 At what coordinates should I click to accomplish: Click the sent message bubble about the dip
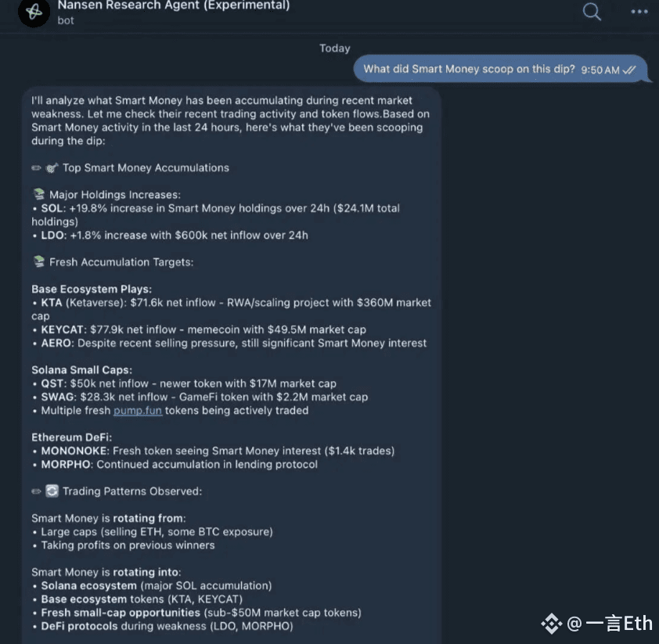[x=500, y=70]
